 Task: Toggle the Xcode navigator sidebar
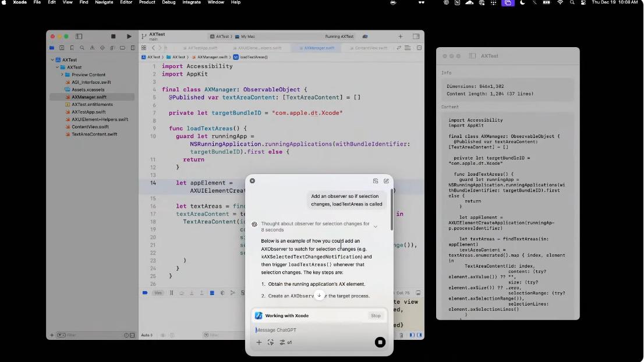click(x=79, y=37)
